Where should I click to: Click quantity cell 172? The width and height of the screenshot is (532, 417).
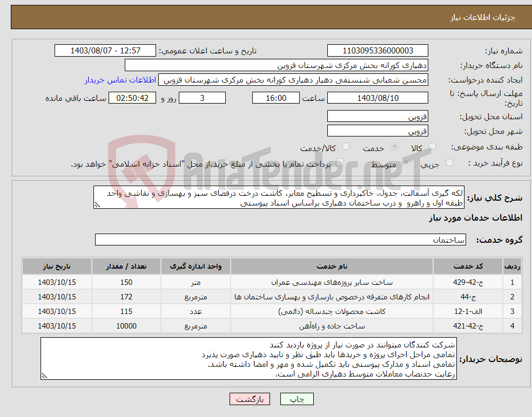coord(126,297)
